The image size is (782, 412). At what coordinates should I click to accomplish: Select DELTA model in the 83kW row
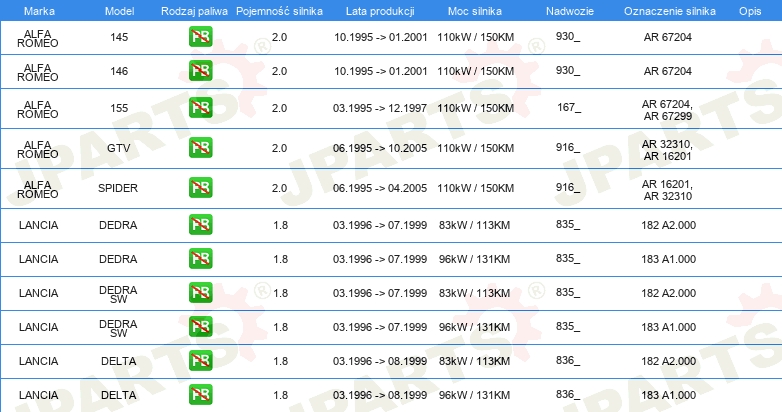click(x=119, y=361)
